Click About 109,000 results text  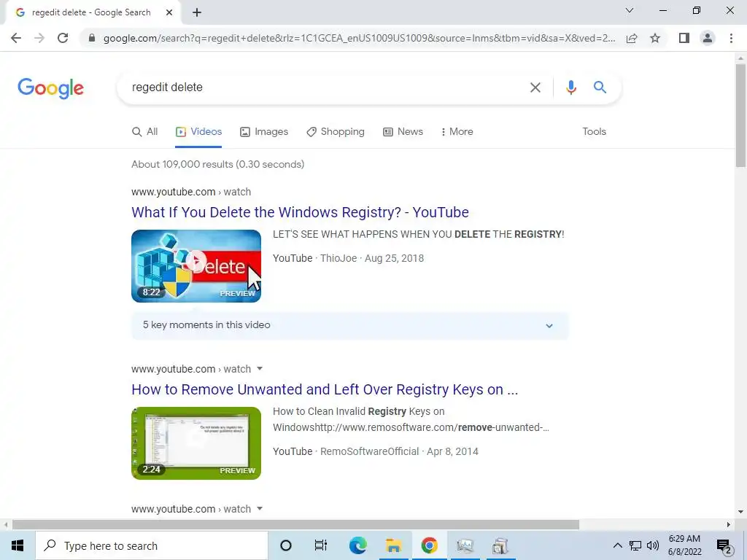217,164
